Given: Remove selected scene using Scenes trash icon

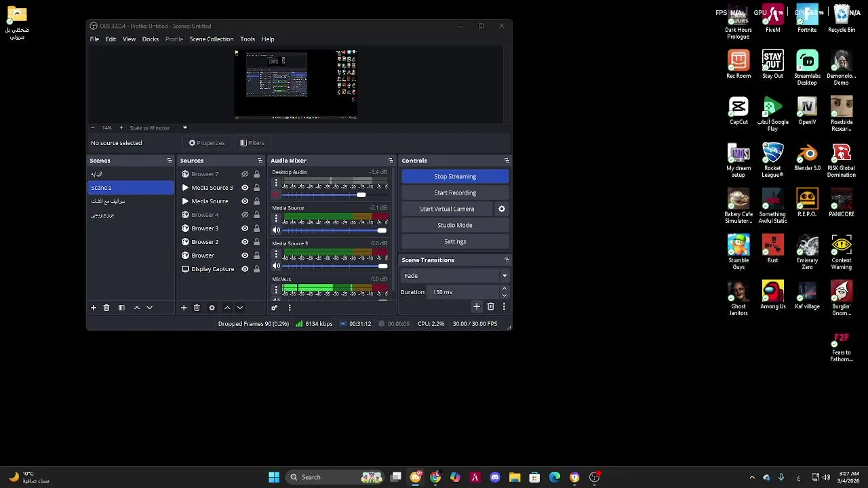Looking at the screenshot, I should [x=106, y=308].
